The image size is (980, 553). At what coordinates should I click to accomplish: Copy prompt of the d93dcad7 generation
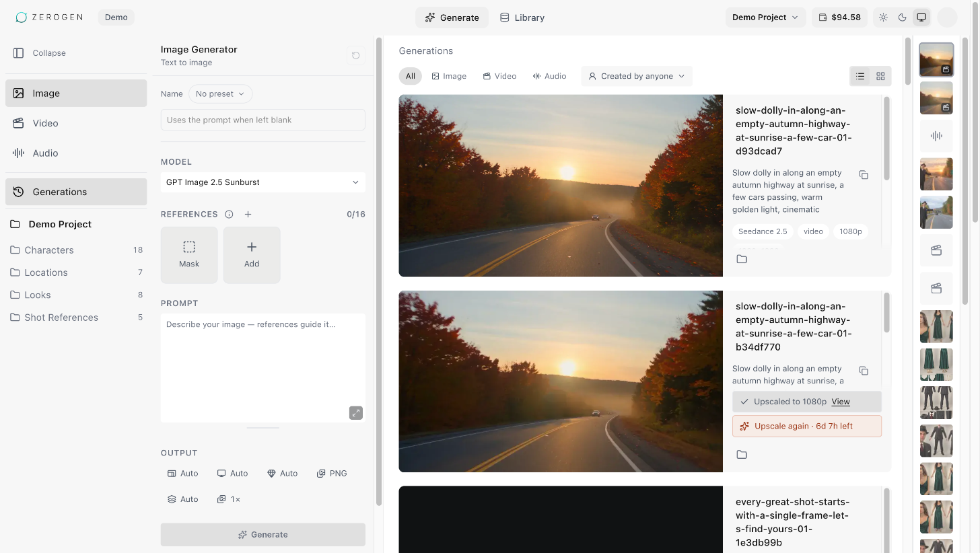coord(864,175)
